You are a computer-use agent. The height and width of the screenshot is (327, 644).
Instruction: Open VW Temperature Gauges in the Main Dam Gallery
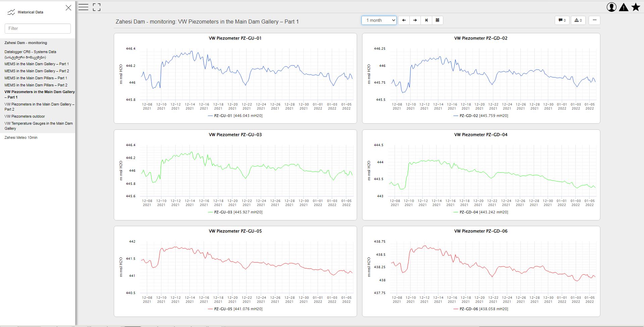(39, 126)
